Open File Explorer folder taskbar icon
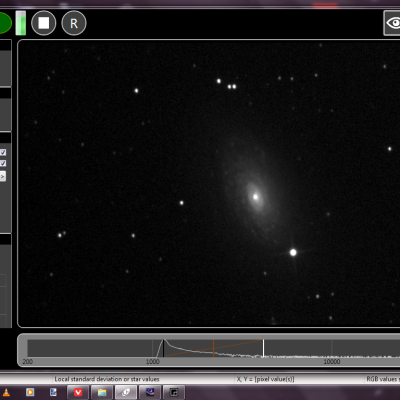The image size is (400, 400). (102, 392)
